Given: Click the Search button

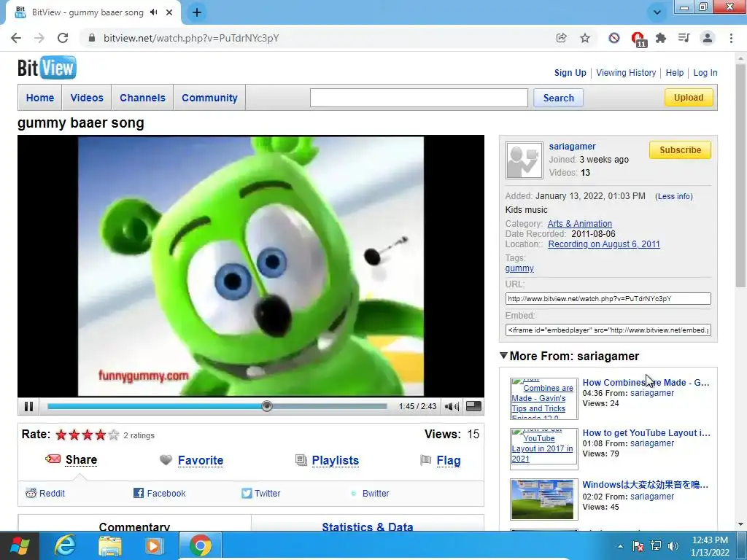Looking at the screenshot, I should [x=558, y=98].
